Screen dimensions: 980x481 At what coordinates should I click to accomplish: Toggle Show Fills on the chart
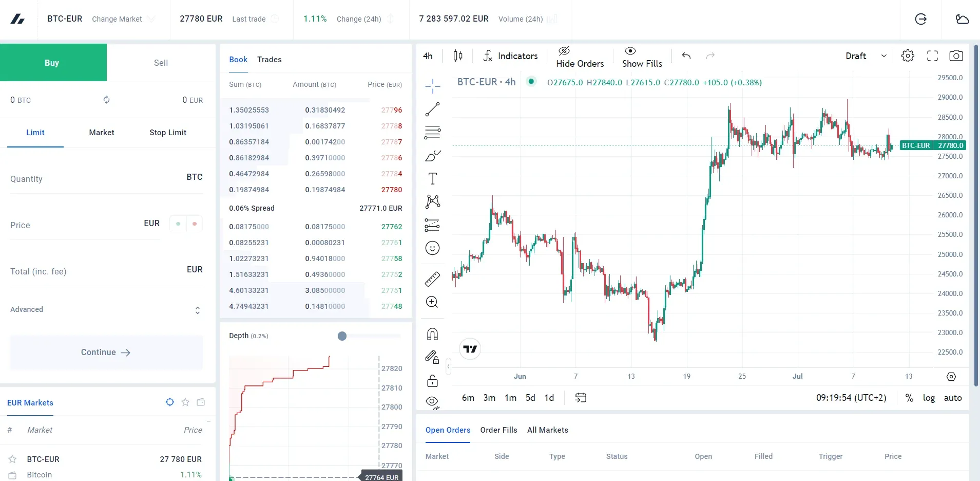(x=642, y=57)
